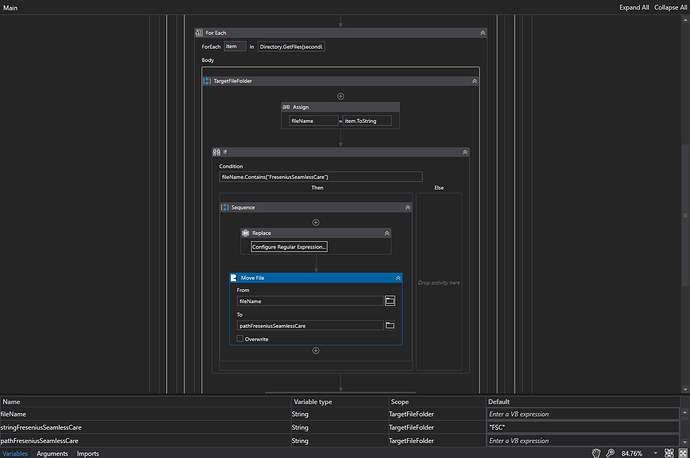Click Expand All
690x458 pixels.
(634, 7)
